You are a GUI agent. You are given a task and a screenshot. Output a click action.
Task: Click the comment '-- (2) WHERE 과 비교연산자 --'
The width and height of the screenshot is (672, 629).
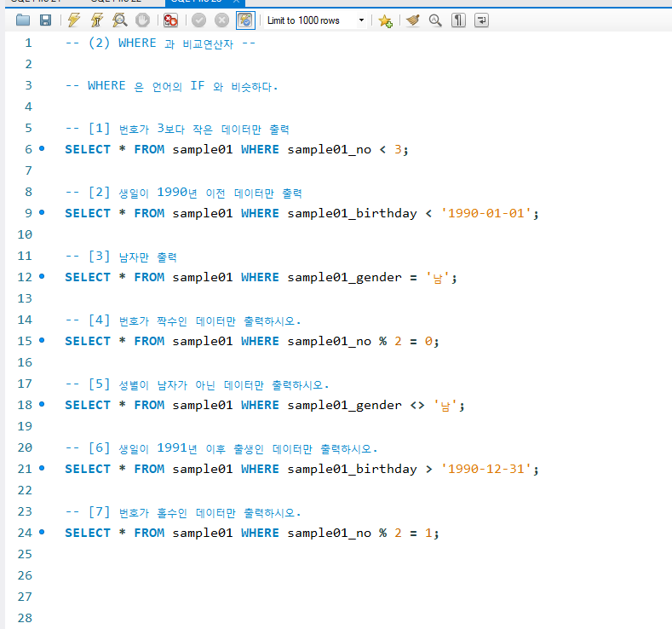(160, 43)
